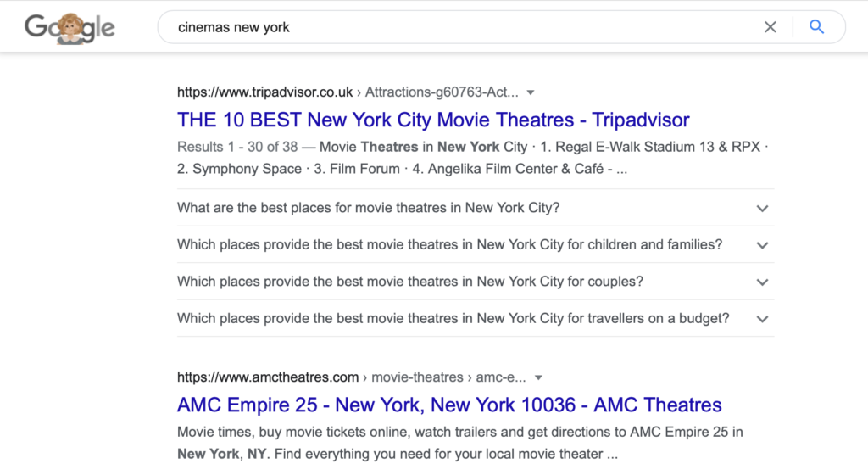This screenshot has height=475, width=868.
Task: Click the blue magnifying glass search icon
Action: coord(816,26)
